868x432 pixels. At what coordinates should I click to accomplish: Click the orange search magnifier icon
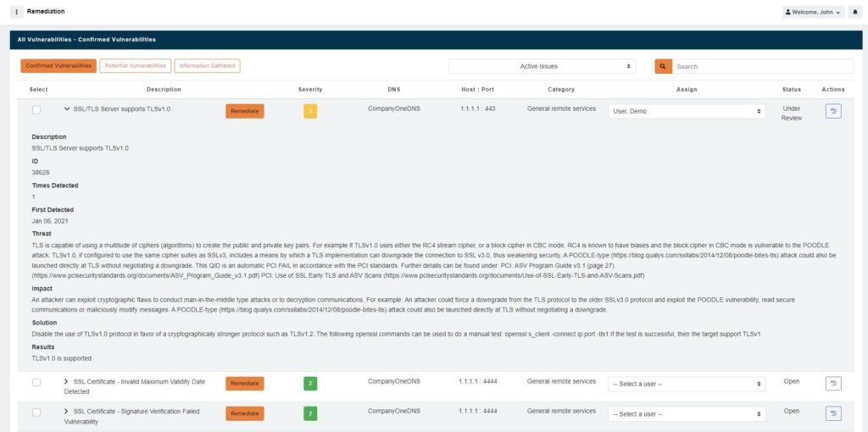(x=663, y=66)
